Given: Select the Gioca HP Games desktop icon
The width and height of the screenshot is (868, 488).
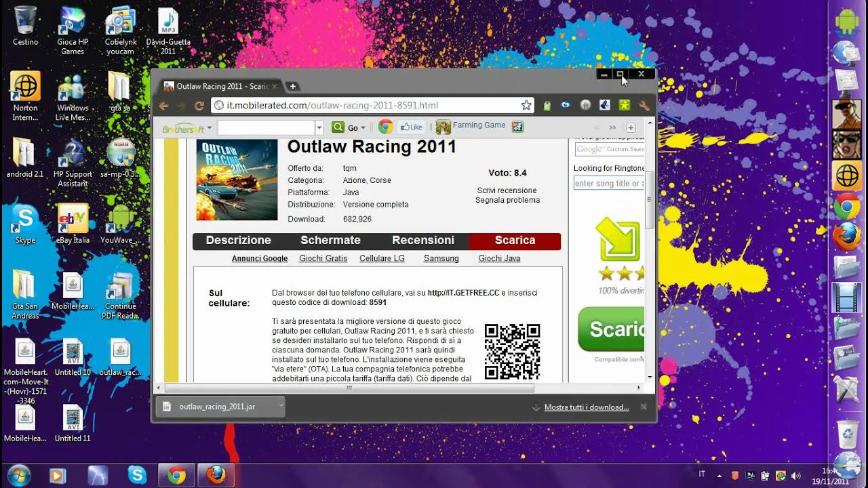Looking at the screenshot, I should tap(73, 30).
